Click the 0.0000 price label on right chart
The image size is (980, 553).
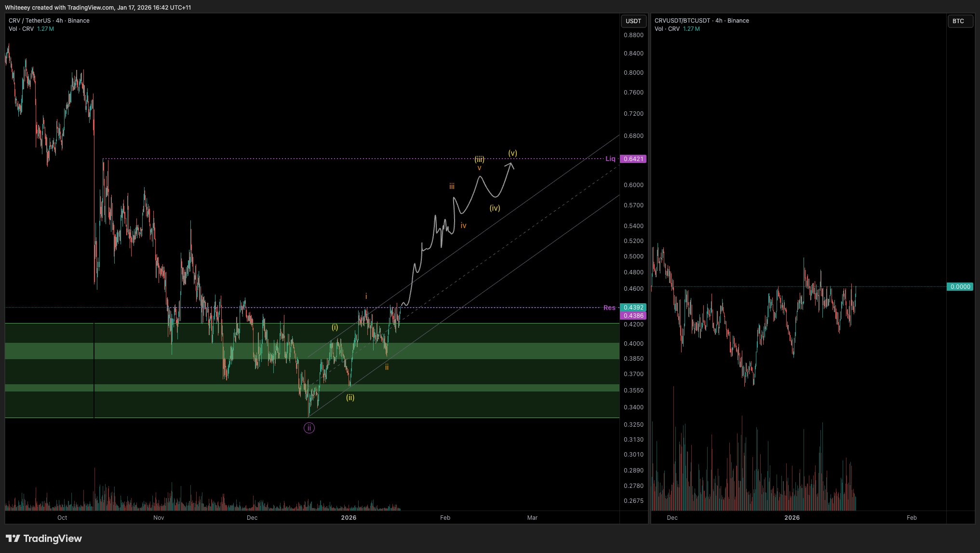959,287
